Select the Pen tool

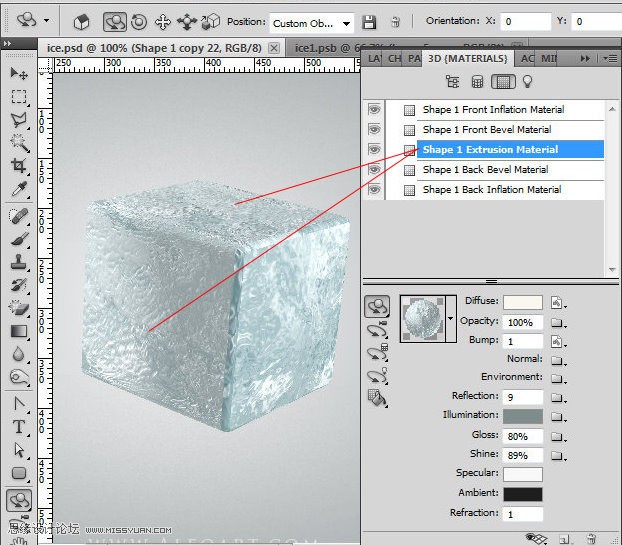point(19,404)
